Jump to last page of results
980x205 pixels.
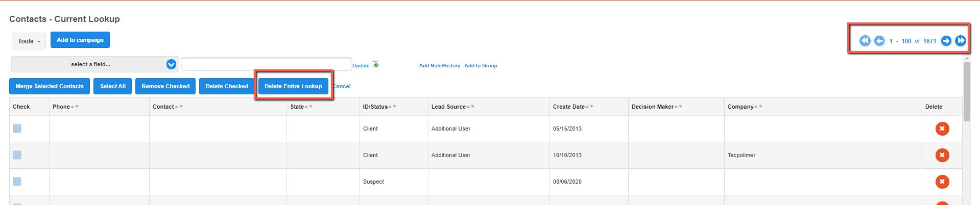(961, 41)
